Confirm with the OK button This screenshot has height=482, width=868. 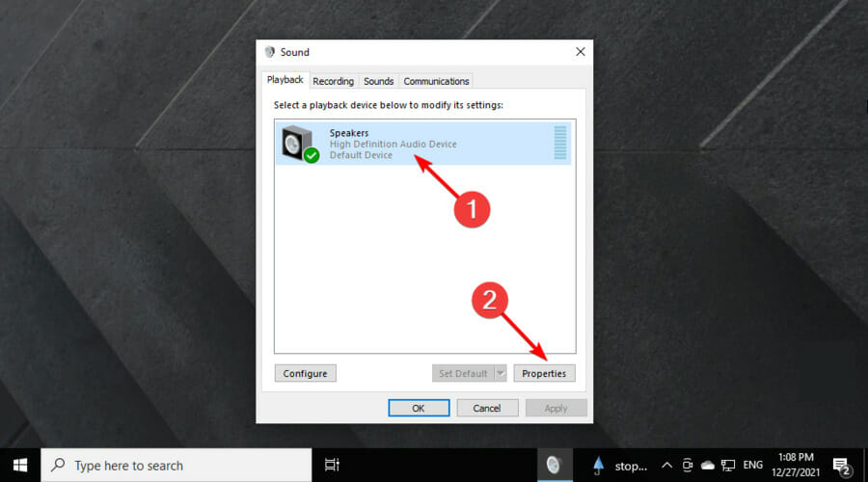click(x=419, y=408)
